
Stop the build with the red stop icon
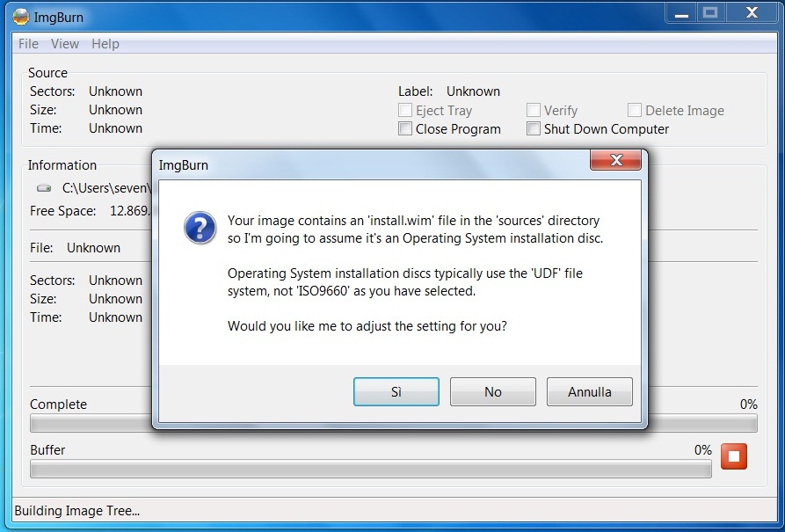(733, 456)
